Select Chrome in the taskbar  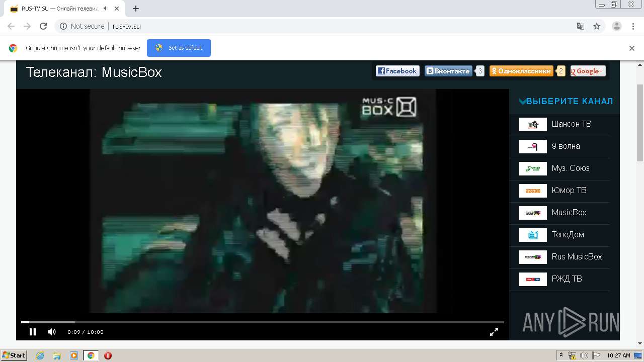91,355
